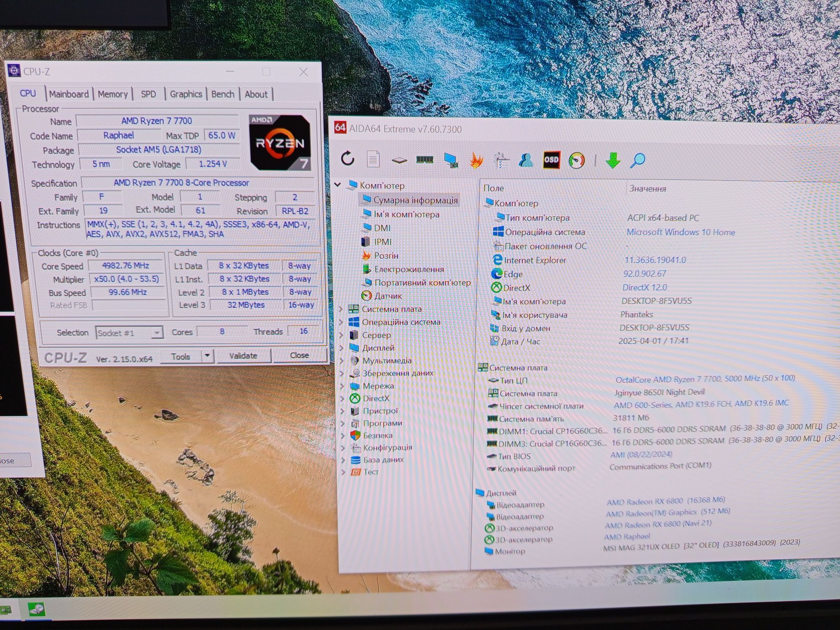Image resolution: width=840 pixels, height=630 pixels.
Task: Open the gauge benchmark toolbar icon
Action: [x=577, y=160]
